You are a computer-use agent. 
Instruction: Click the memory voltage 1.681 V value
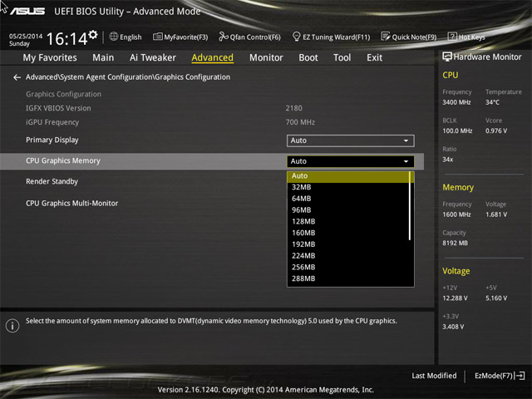(496, 214)
